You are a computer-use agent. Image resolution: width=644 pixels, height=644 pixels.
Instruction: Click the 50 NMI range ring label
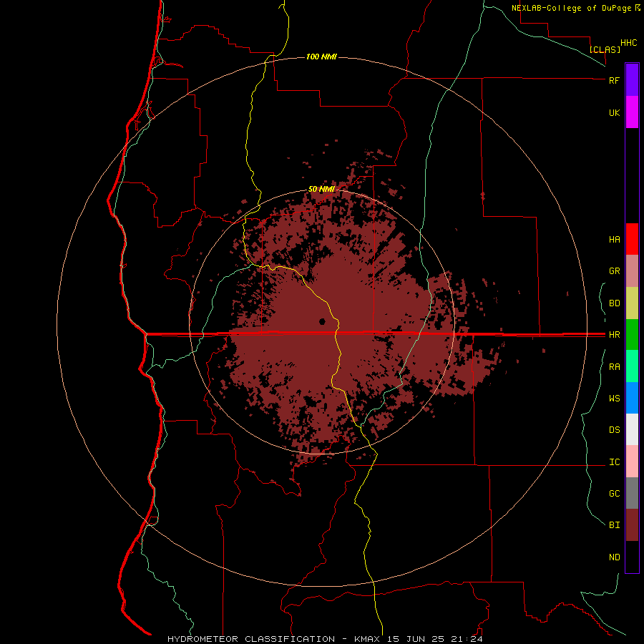321,189
